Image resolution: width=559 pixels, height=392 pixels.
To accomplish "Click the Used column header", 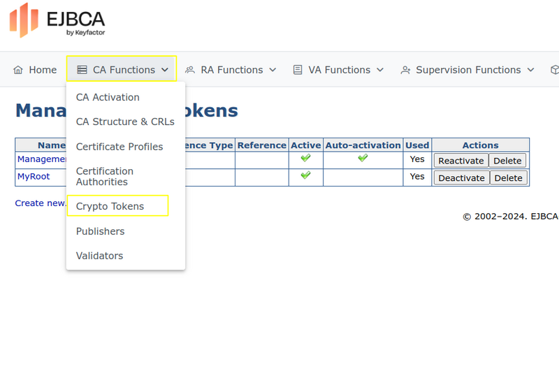I will 417,145.
